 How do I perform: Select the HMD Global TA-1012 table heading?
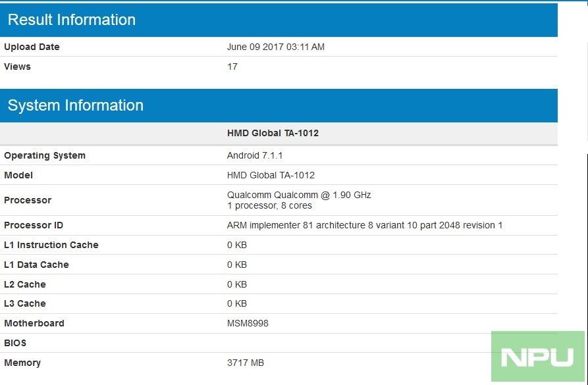pos(273,133)
